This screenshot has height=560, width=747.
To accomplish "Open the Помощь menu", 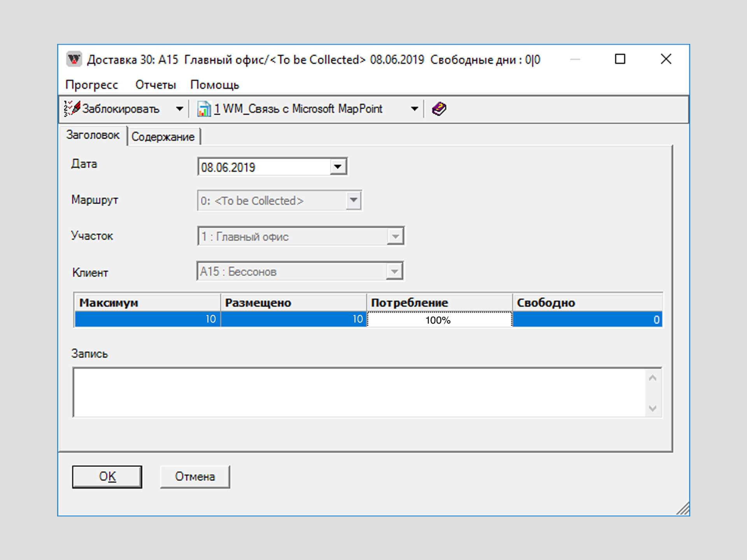I will (214, 85).
